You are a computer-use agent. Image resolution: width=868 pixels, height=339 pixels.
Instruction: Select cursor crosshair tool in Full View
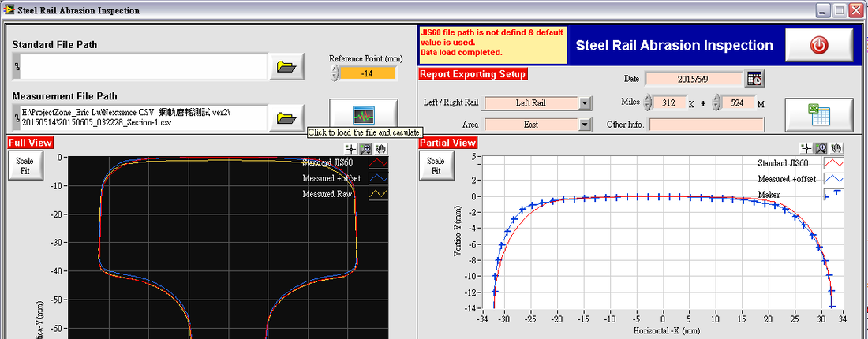[x=350, y=148]
